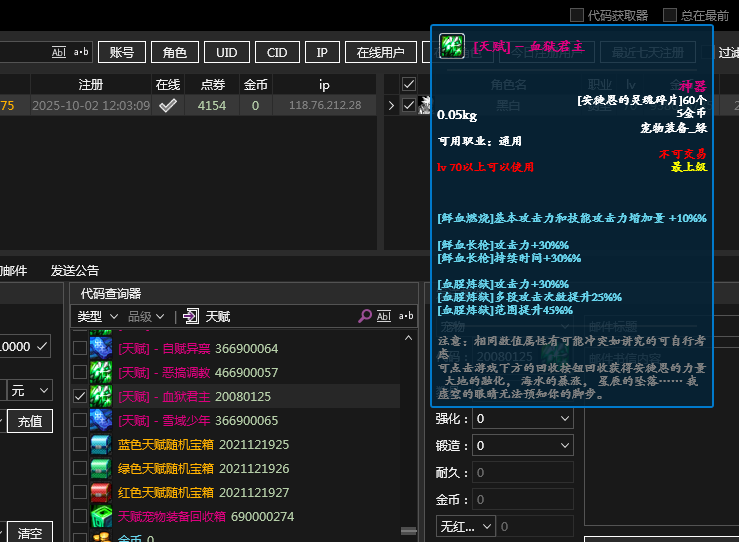
Task: Sort by the 金币 column header
Action: pyautogui.click(x=256, y=84)
